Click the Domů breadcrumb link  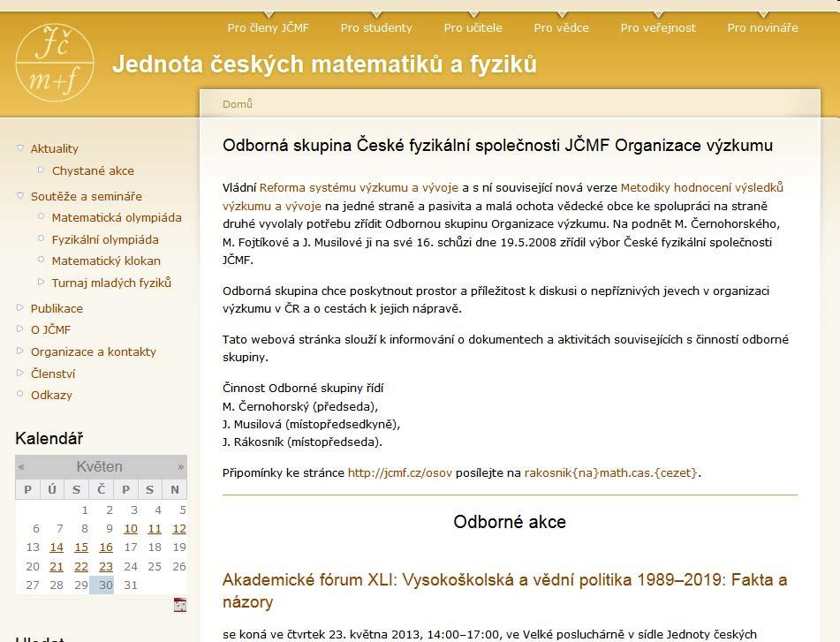tap(238, 104)
